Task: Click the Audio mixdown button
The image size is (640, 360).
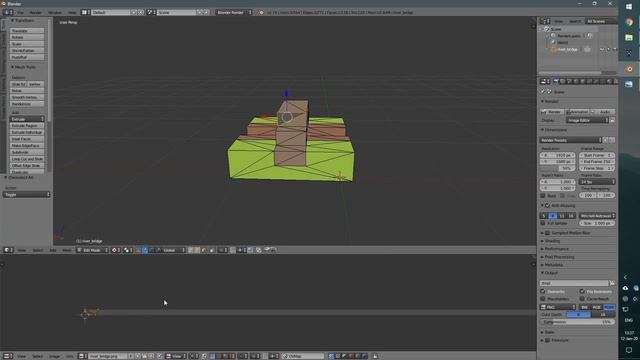Action: [603, 112]
